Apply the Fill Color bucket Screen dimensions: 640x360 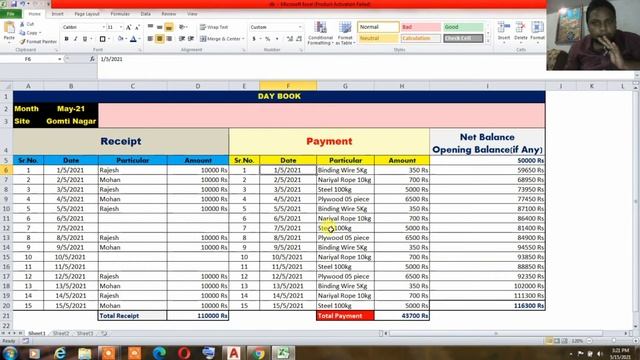click(x=120, y=39)
